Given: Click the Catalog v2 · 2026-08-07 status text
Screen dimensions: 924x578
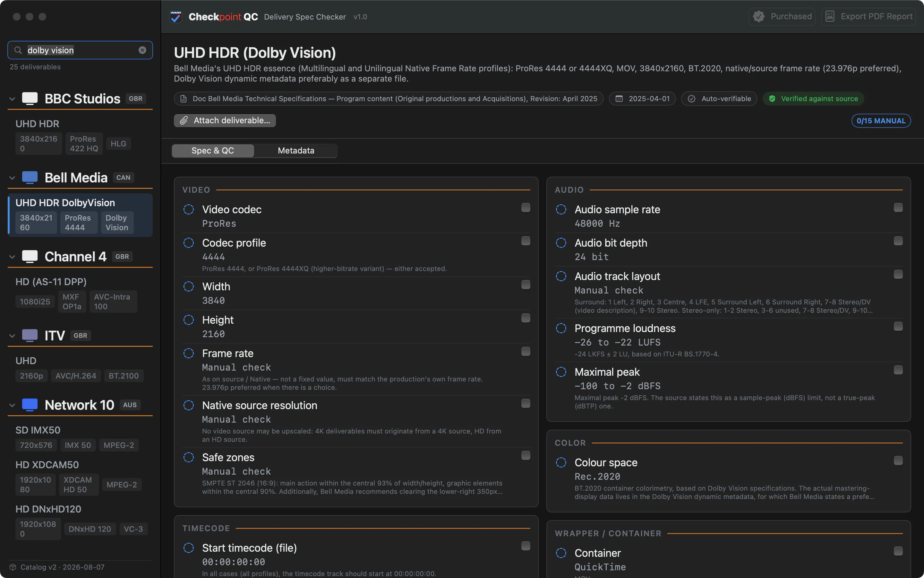Looking at the screenshot, I should tap(62, 567).
